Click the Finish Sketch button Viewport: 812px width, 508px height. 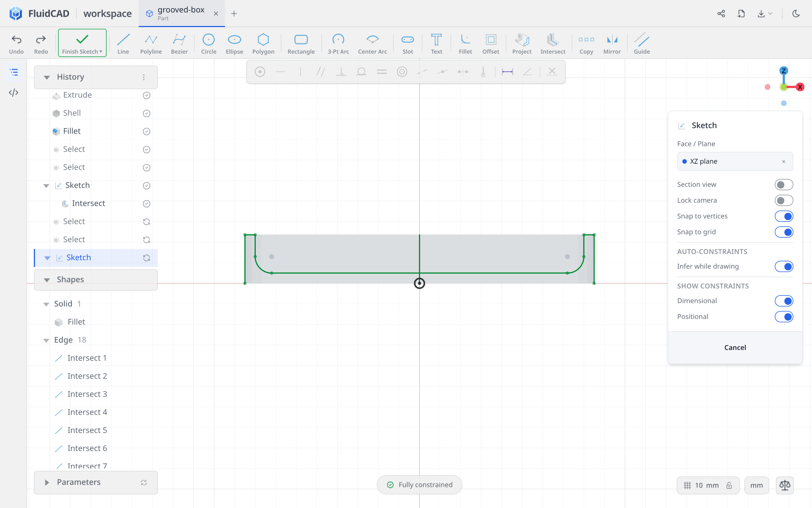point(82,43)
